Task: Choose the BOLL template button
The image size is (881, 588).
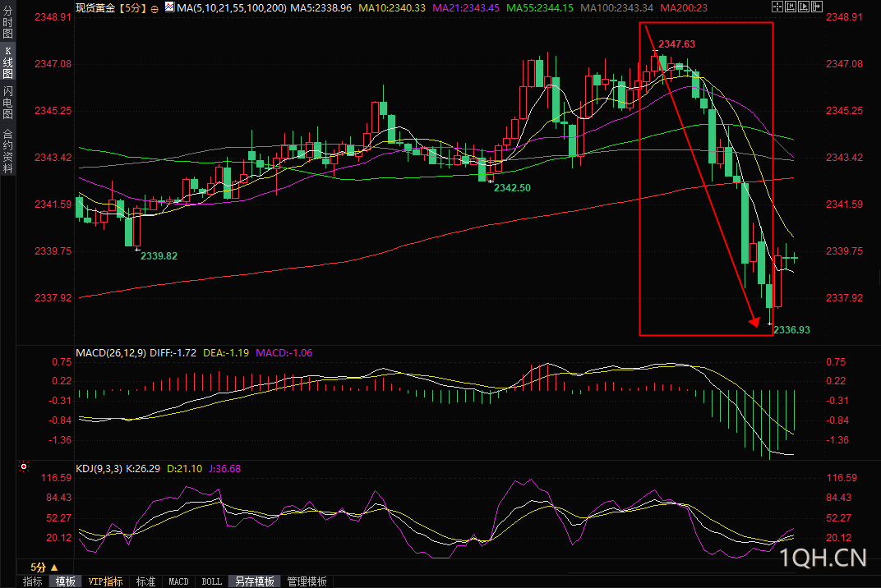Action: pyautogui.click(x=212, y=581)
